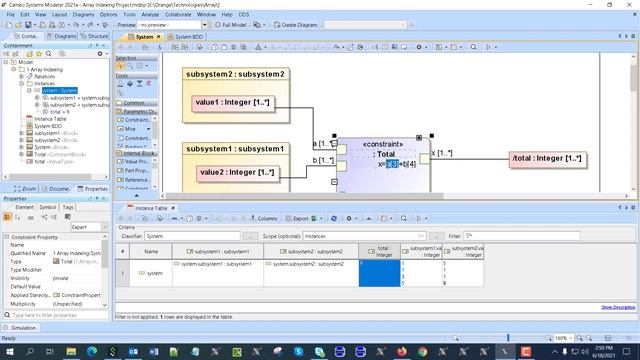This screenshot has height=360, width=640.
Task: Collapse the Instances tree node
Action: tap(21, 84)
